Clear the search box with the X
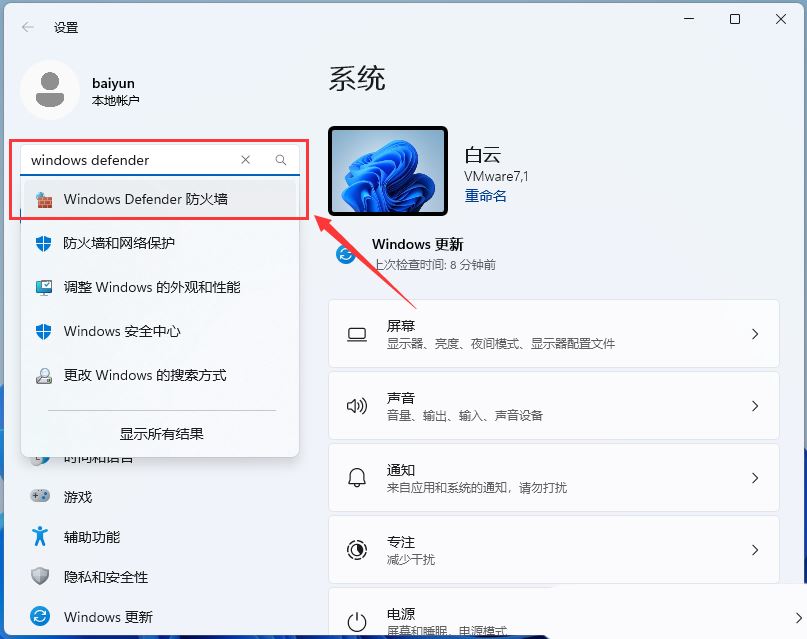The image size is (807, 639). tap(245, 160)
